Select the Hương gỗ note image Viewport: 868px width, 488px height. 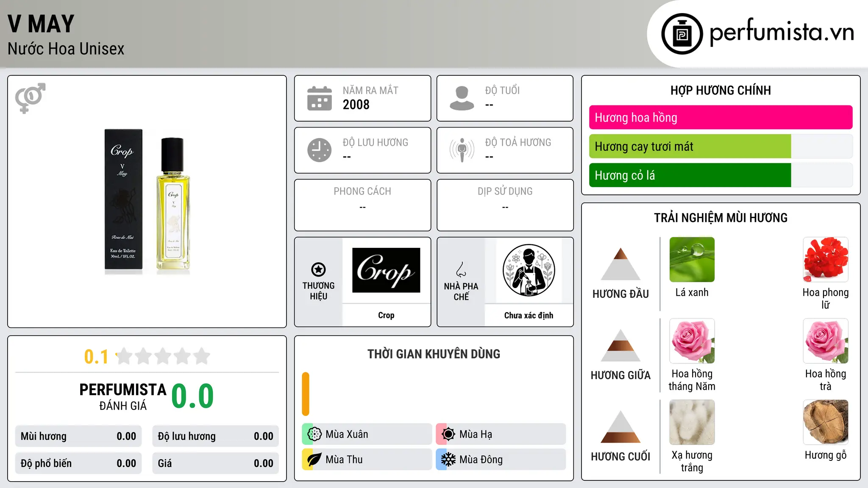(x=826, y=422)
